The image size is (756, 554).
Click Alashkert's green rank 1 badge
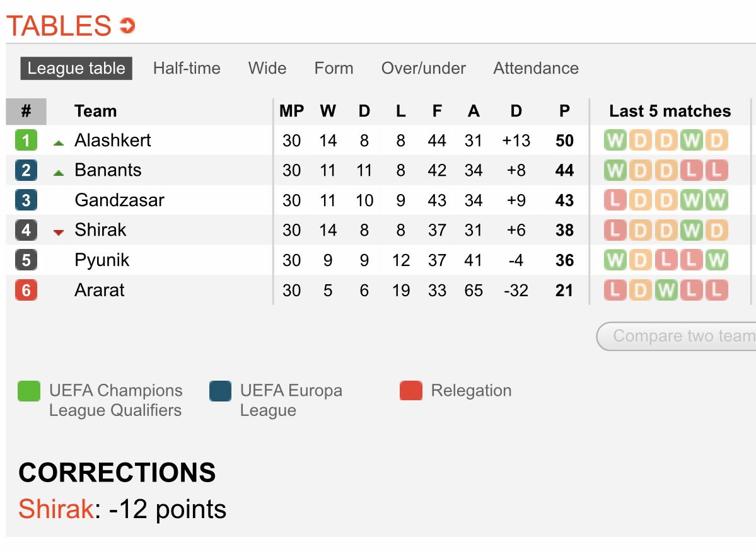[x=26, y=140]
